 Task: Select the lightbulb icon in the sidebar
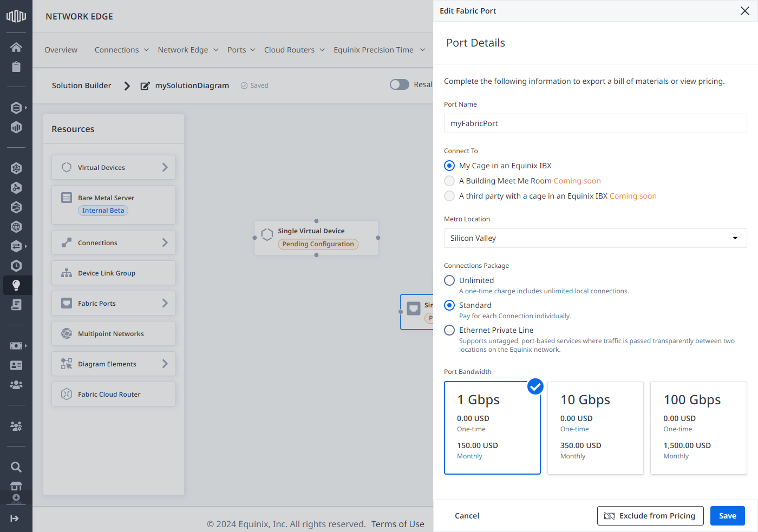point(16,285)
